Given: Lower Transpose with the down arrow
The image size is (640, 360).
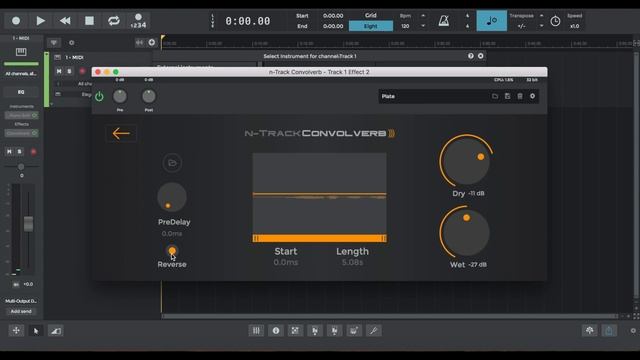Looking at the screenshot, I should click(x=541, y=26).
